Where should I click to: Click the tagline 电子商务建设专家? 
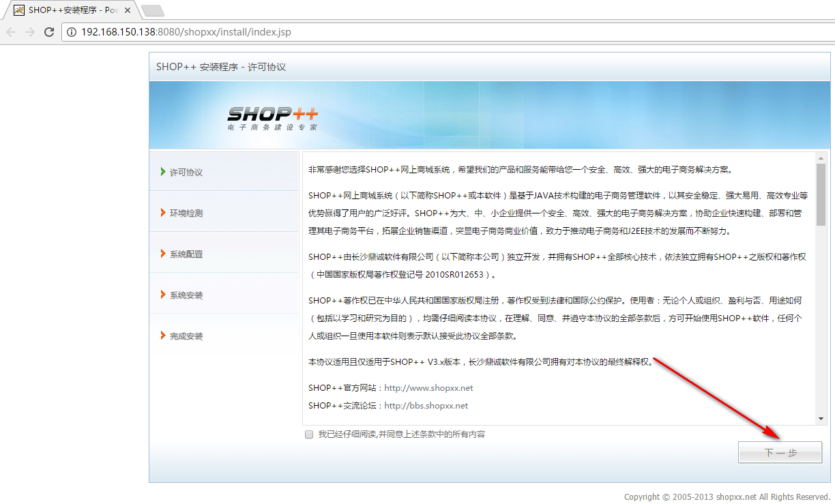(x=272, y=127)
